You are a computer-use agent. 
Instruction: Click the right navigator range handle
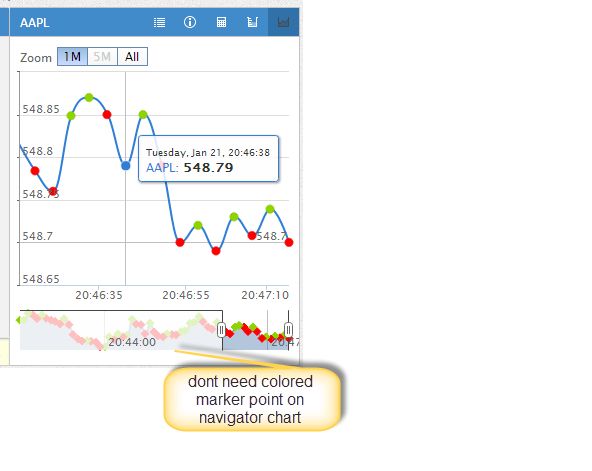coord(288,330)
